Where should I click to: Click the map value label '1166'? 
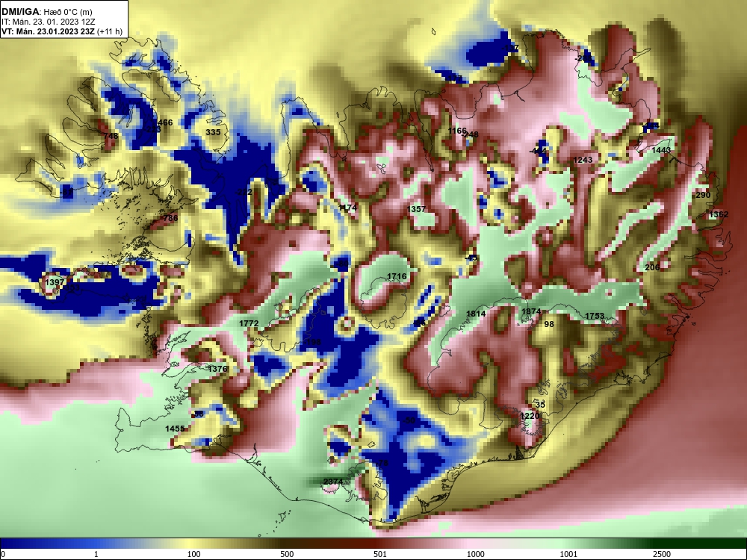coord(457,131)
